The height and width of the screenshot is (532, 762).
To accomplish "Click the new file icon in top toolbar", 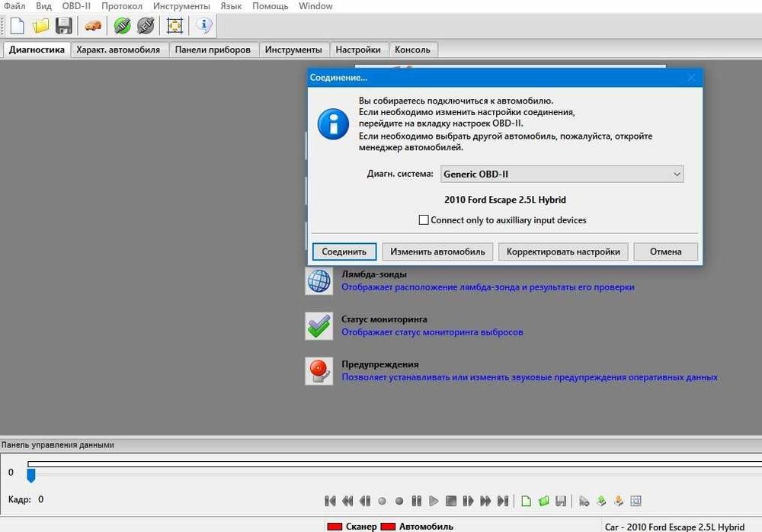I will pyautogui.click(x=18, y=26).
